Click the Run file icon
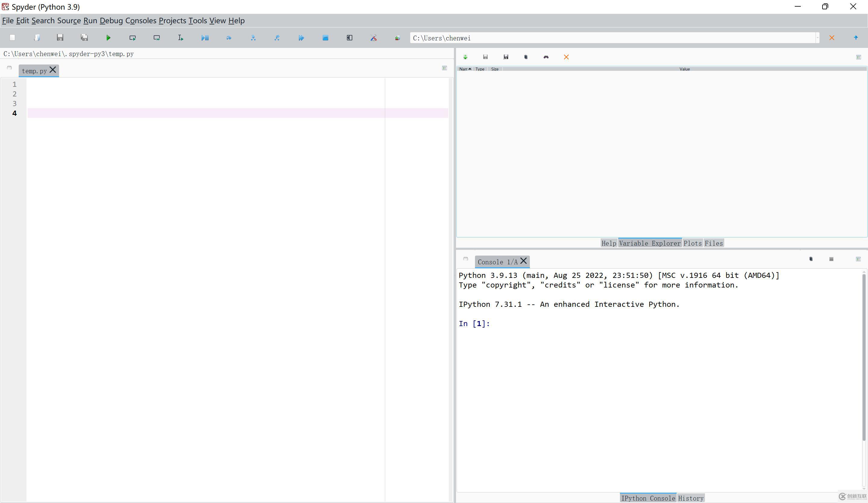868x503 pixels. tap(108, 37)
